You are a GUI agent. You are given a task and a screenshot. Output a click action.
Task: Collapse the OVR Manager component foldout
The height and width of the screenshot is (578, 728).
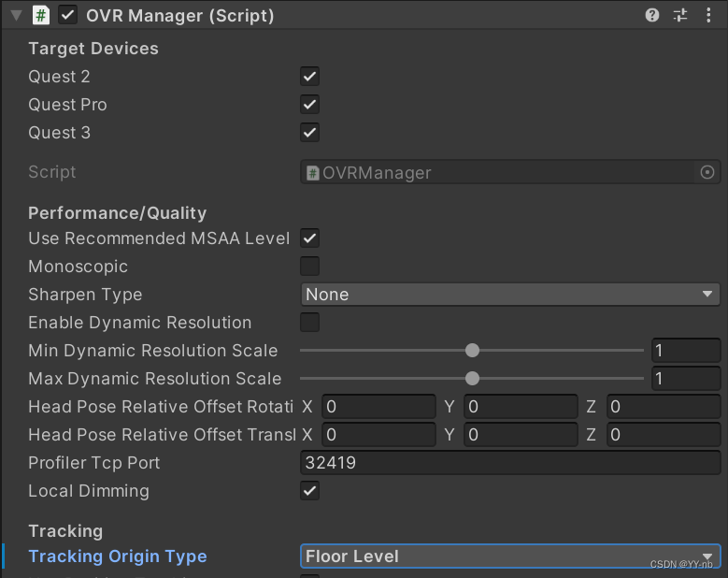(x=16, y=15)
